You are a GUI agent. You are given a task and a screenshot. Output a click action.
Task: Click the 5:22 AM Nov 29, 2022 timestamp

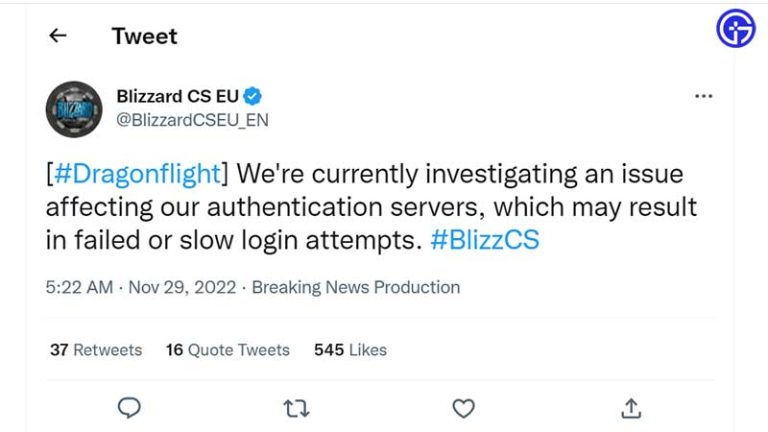(x=142, y=287)
